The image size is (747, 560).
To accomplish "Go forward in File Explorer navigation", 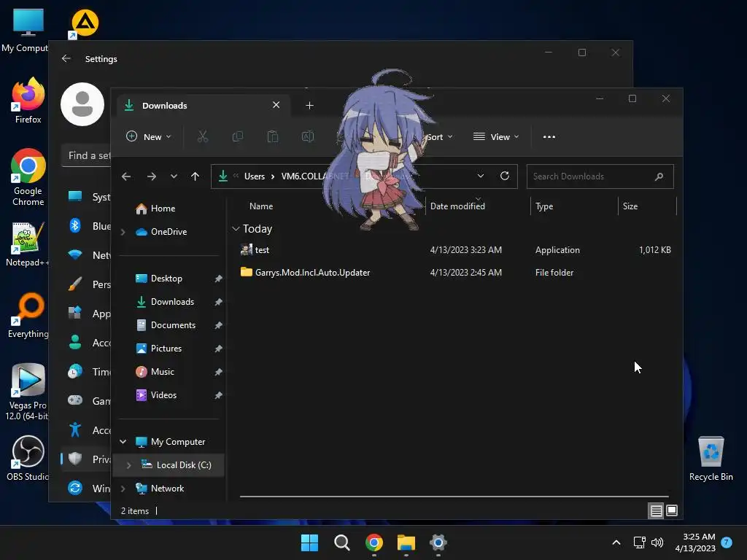I will click(152, 176).
